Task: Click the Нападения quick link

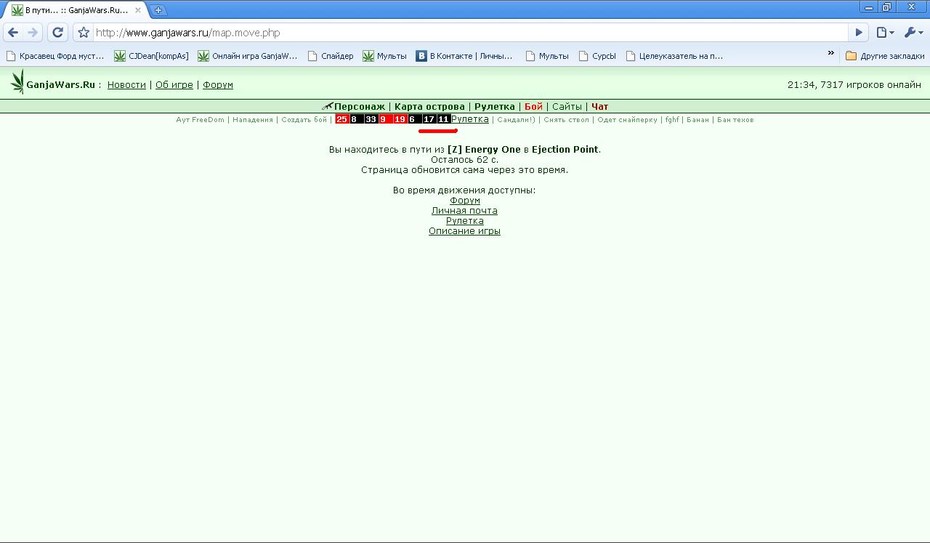Action: tap(253, 120)
